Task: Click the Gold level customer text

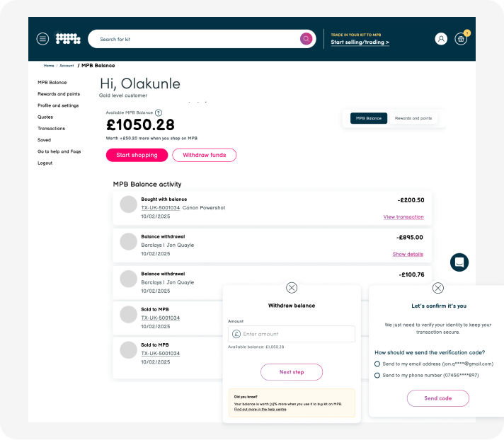Action: pos(123,95)
